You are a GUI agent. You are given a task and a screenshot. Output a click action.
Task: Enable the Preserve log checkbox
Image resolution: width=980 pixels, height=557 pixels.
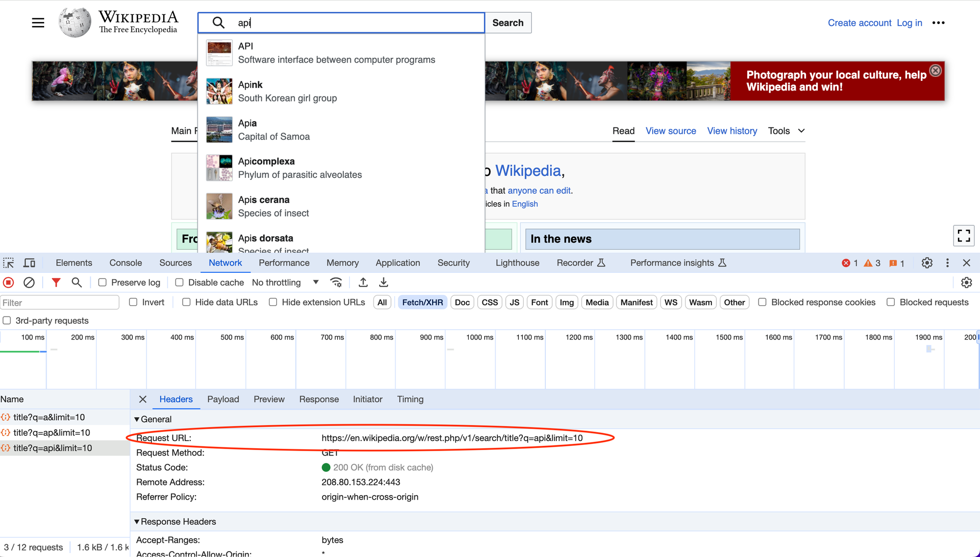coord(102,283)
